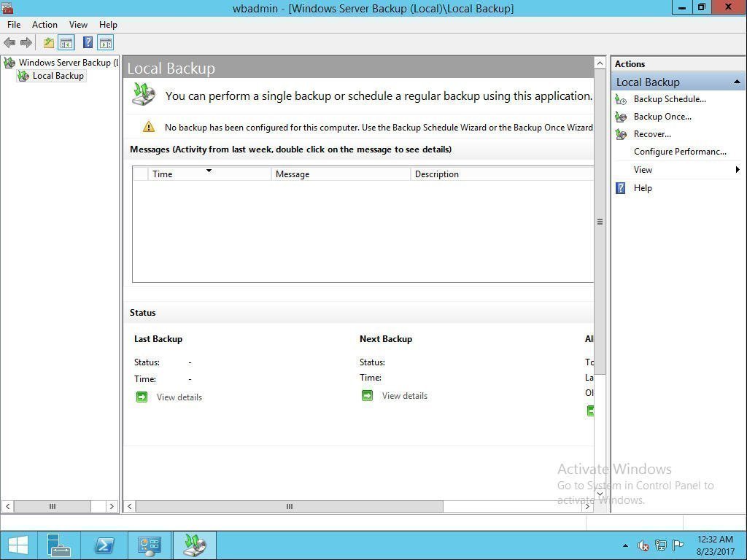Screen dimensions: 747x560
Task: Click the Backup Schedule icon in Actions
Action: (x=621, y=99)
